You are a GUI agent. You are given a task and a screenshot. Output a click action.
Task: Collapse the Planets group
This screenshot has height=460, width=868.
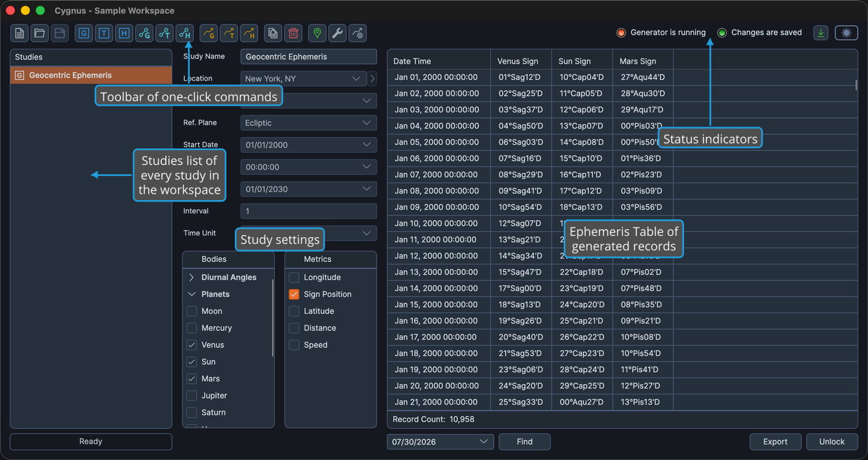point(192,294)
